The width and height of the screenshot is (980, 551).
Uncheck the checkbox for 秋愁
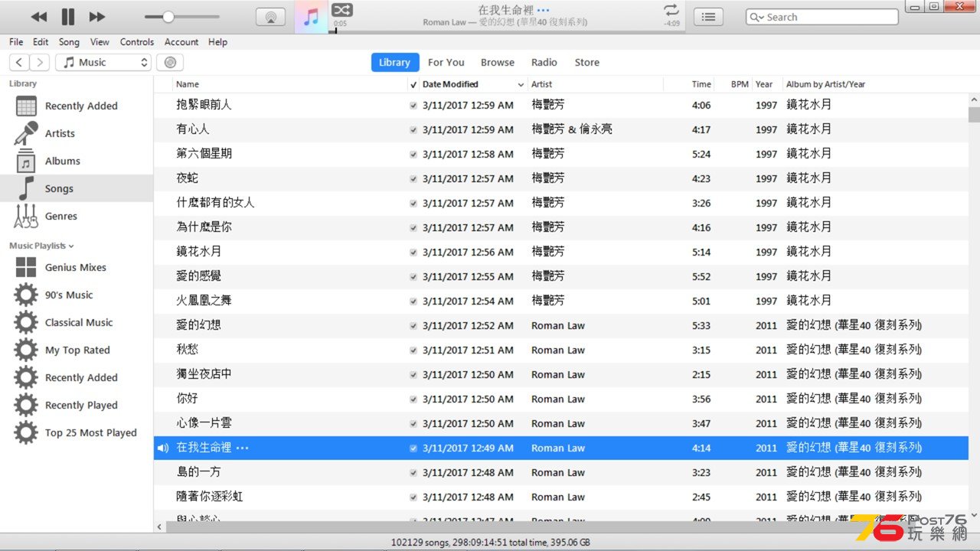click(x=413, y=350)
